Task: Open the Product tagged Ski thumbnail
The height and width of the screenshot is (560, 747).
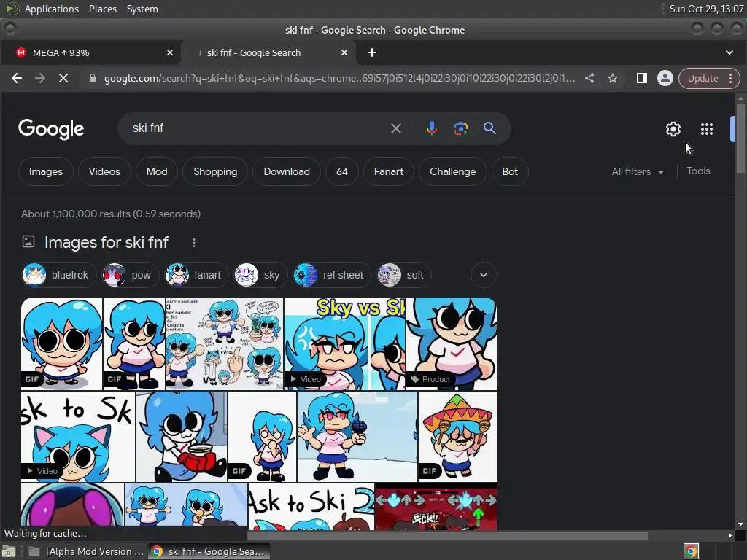Action: coord(451,344)
